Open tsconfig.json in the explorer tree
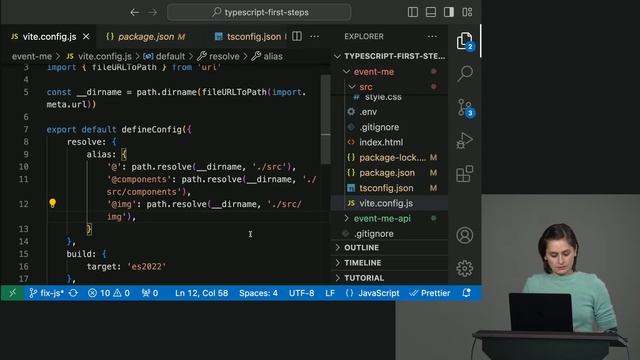The image size is (640, 360). (x=390, y=188)
